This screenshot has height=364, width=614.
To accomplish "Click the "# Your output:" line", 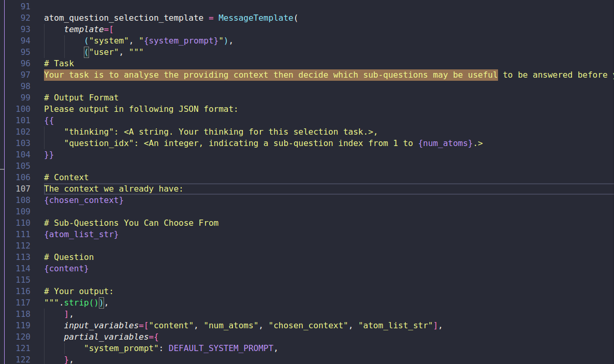I will [79, 291].
